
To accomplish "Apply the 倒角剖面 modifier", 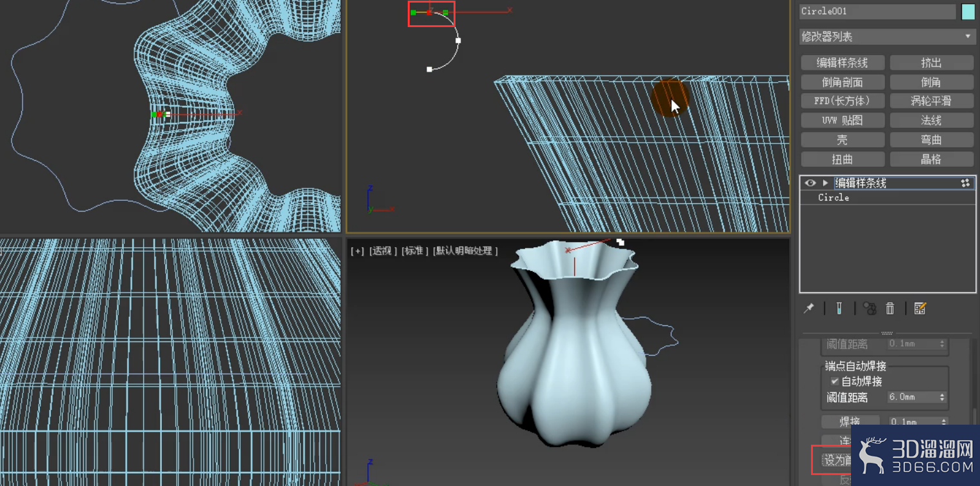I will coord(843,82).
